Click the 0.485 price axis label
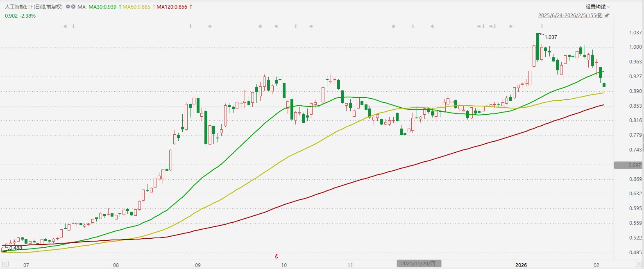644x269 pixels. (x=635, y=253)
